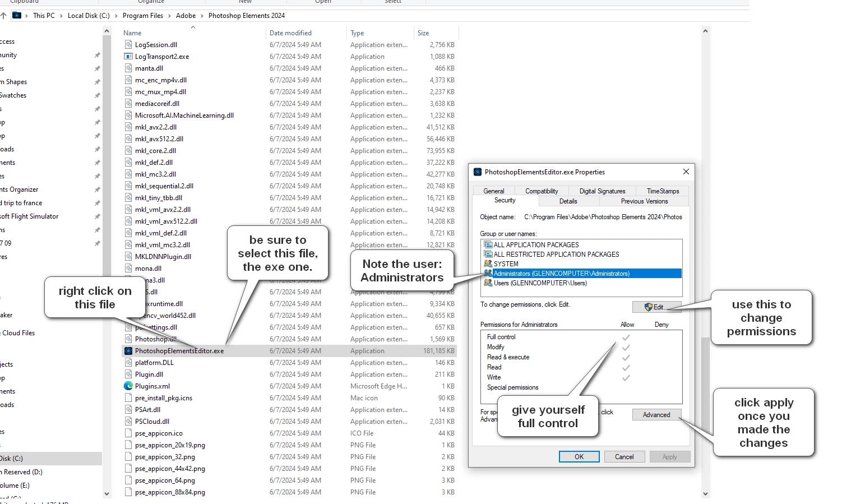Open the Digital Signatures tab
This screenshot has height=504, width=842.
coord(602,191)
